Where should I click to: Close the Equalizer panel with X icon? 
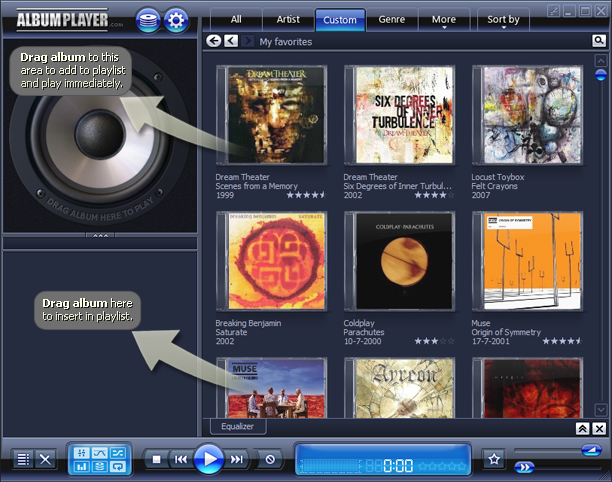(599, 429)
